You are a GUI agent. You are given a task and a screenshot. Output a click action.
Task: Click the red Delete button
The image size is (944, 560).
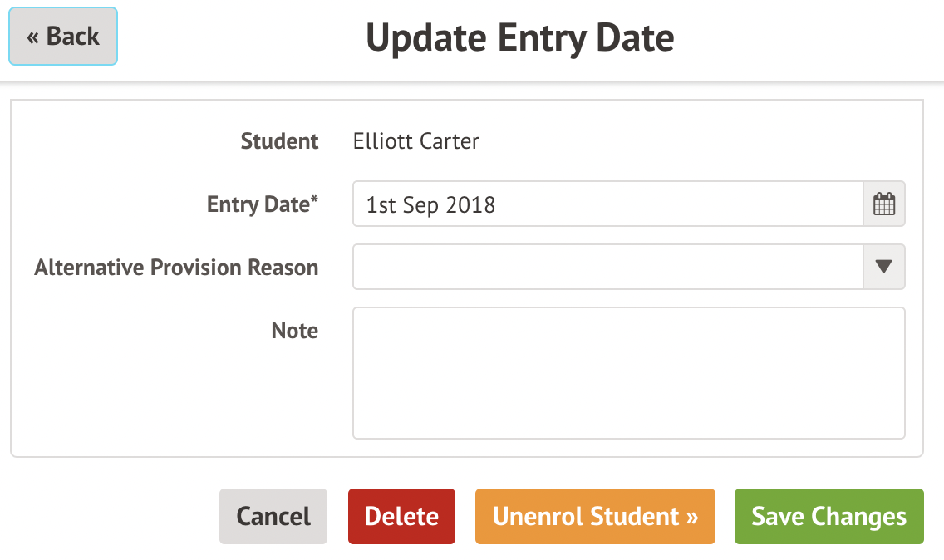[401, 516]
